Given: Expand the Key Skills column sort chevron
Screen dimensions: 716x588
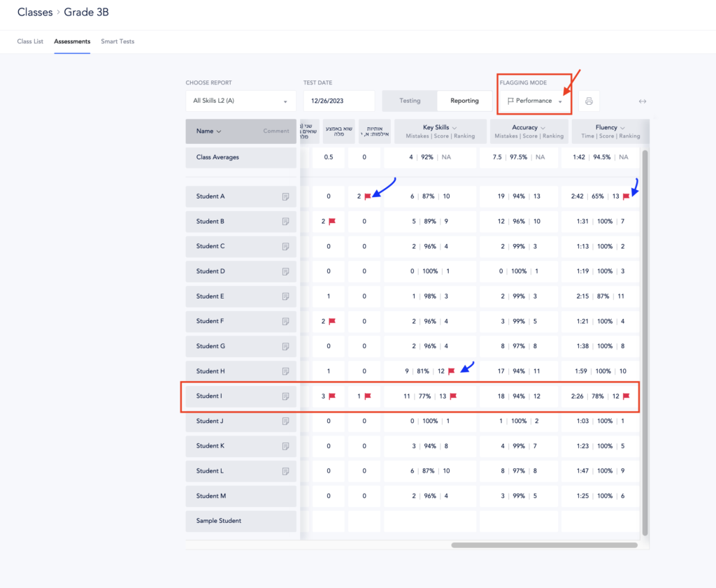Looking at the screenshot, I should pyautogui.click(x=454, y=128).
